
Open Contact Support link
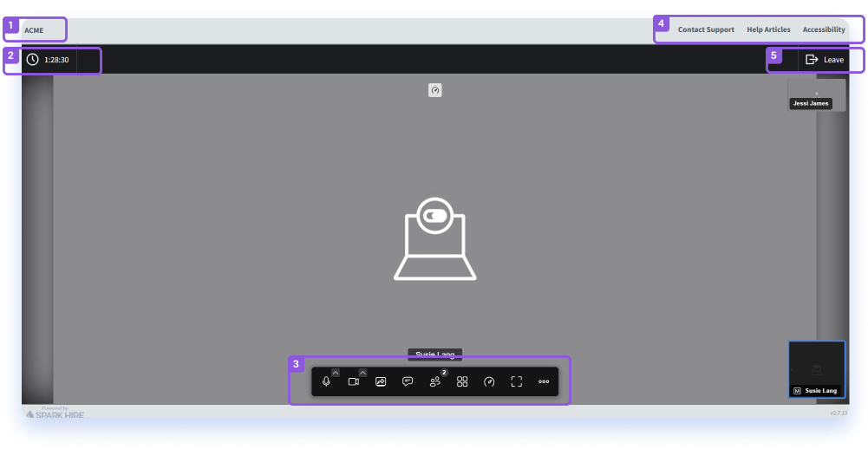(x=706, y=29)
